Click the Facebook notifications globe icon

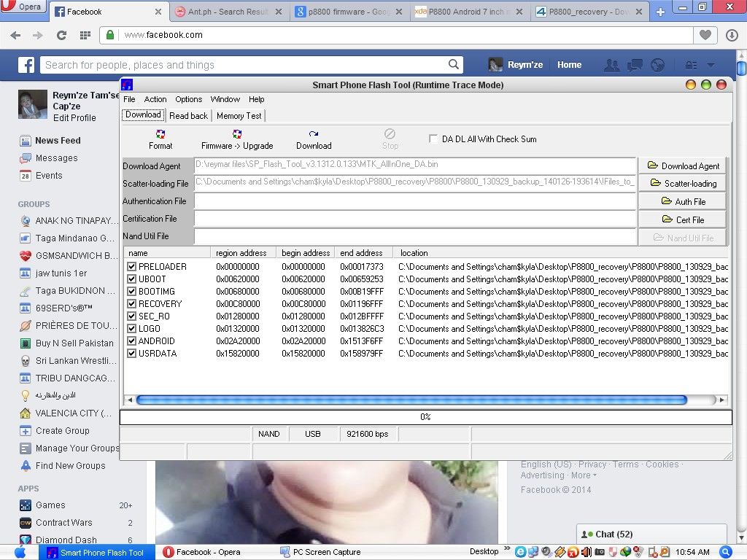[x=657, y=65]
